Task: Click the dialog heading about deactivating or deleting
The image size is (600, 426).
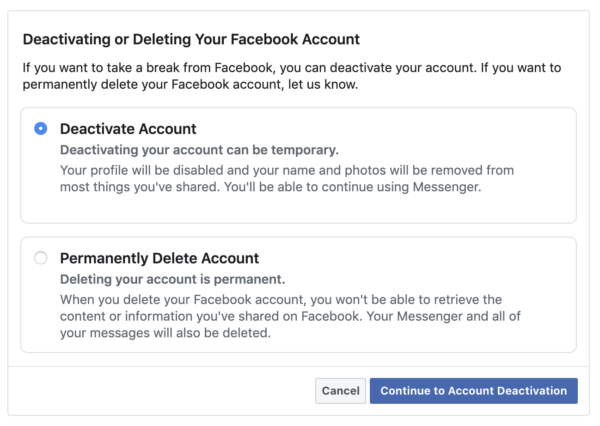Action: tap(190, 40)
